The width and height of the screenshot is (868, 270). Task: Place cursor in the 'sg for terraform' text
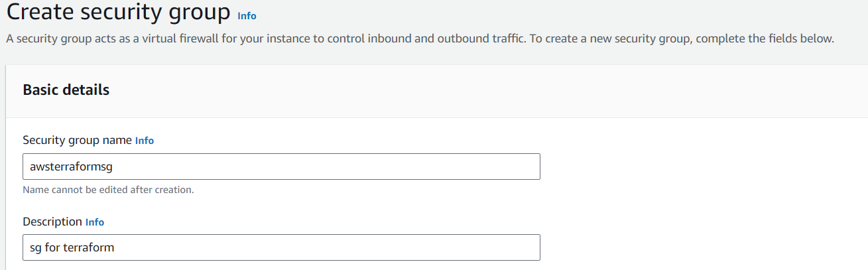[72, 248]
